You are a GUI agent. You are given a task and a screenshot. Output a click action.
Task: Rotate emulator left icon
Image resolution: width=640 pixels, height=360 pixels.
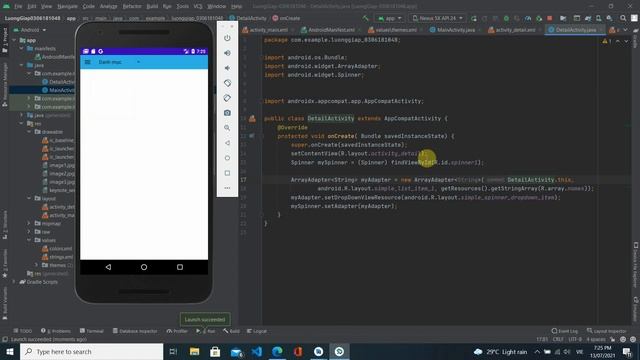click(x=227, y=83)
